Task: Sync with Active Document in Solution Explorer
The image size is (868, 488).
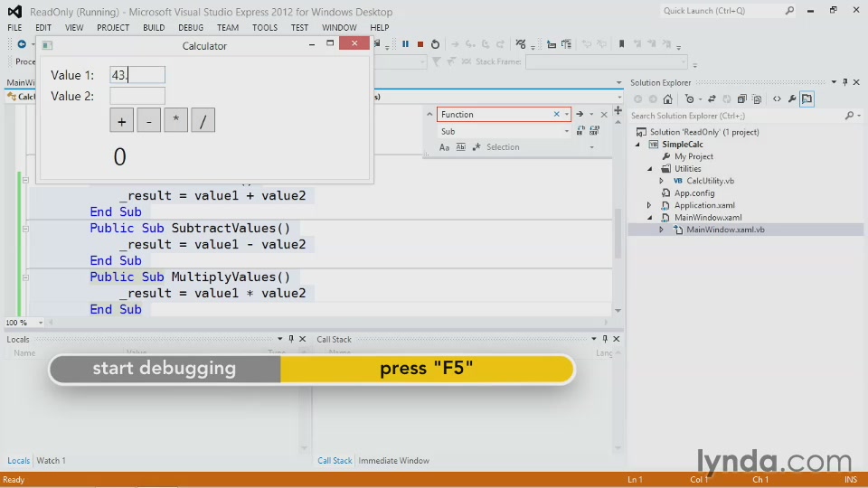Action: [x=712, y=99]
